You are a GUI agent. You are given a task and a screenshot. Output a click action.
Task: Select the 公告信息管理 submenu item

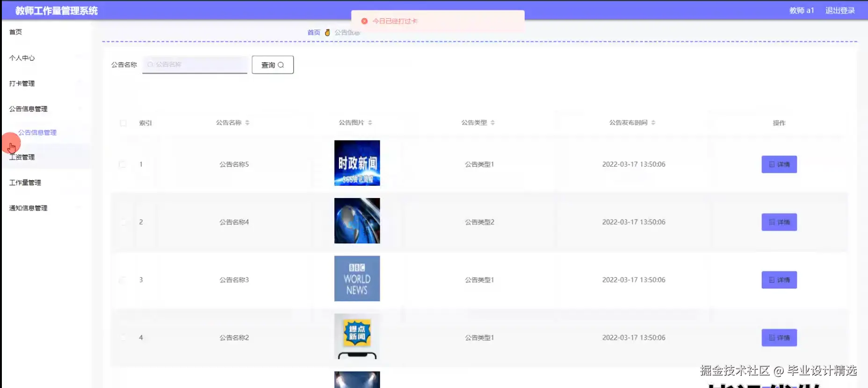point(37,132)
